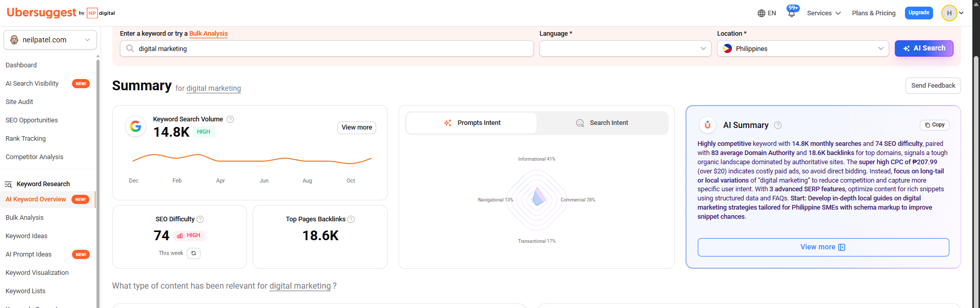Click the NEW badge beside AI Search Visibility

coord(81,84)
